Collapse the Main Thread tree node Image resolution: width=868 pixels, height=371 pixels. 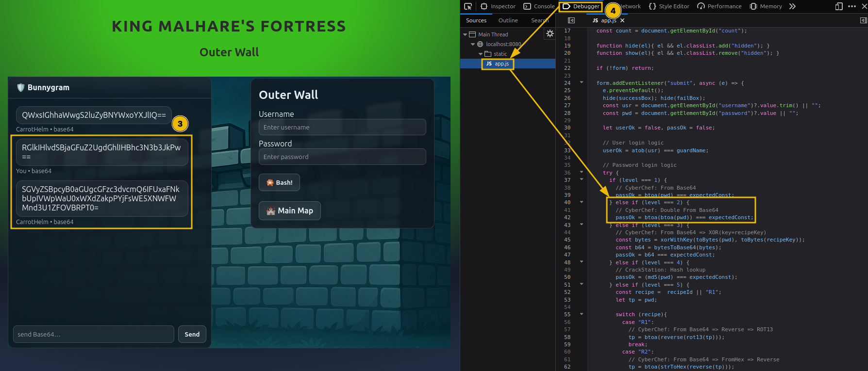465,34
